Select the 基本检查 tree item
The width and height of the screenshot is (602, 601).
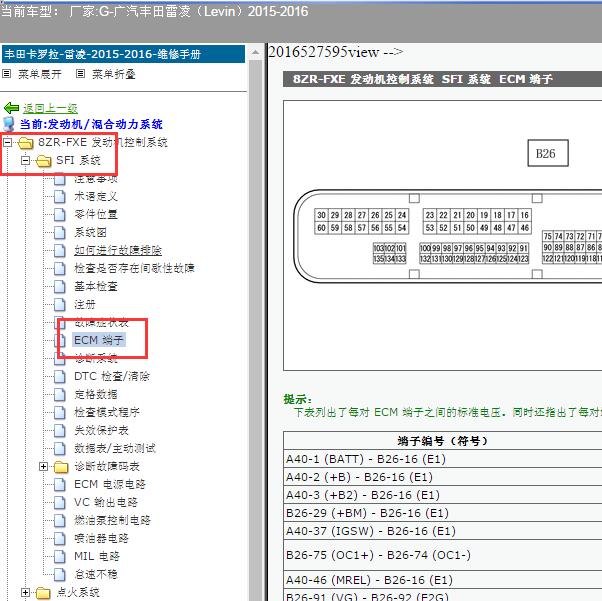96,287
